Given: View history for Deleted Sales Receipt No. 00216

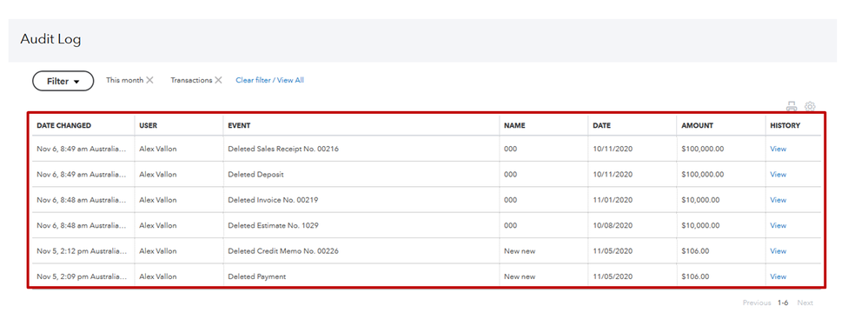Looking at the screenshot, I should 778,149.
